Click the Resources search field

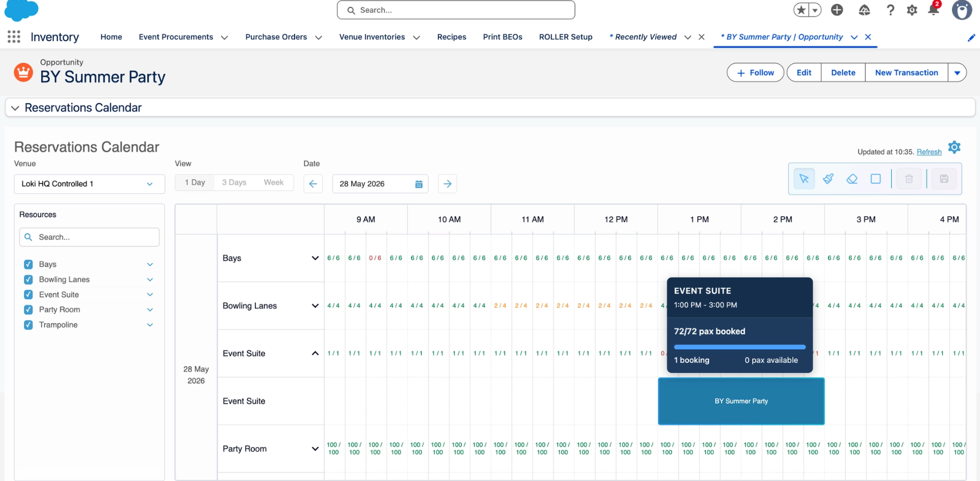(89, 237)
